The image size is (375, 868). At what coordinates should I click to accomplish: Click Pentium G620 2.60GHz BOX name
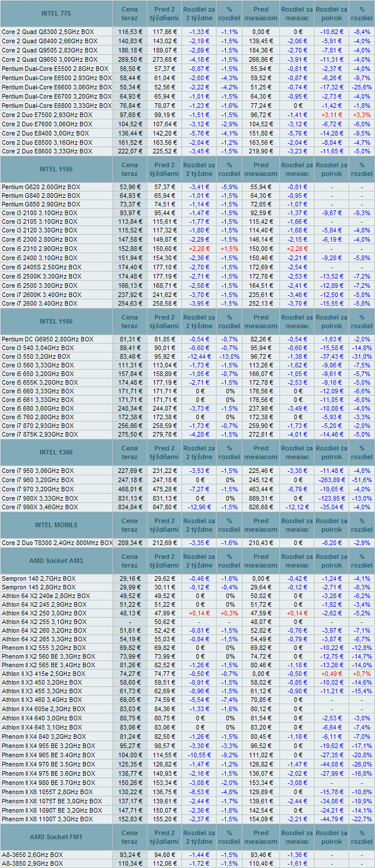41,187
